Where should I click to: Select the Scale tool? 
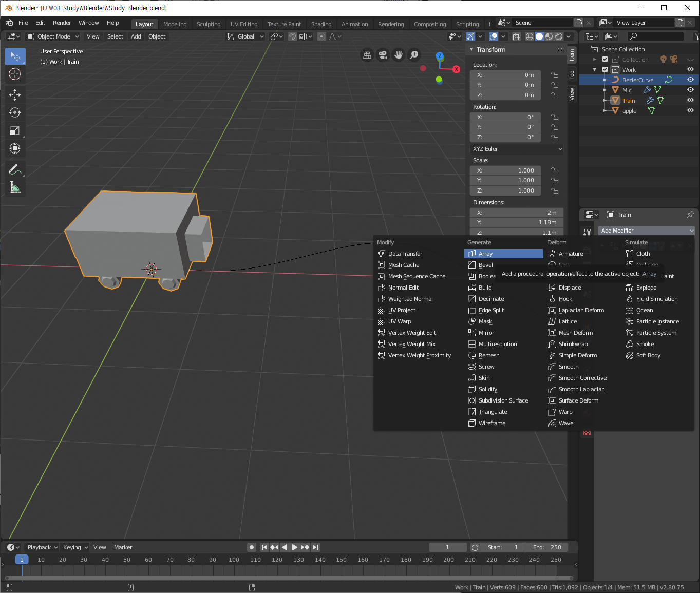[15, 130]
